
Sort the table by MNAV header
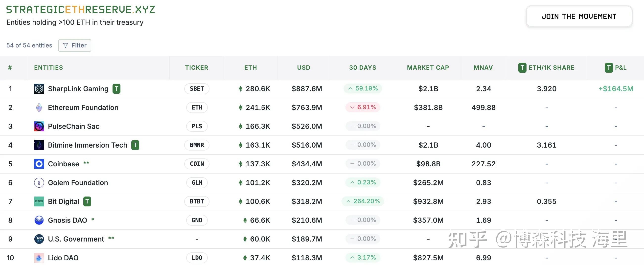click(483, 68)
